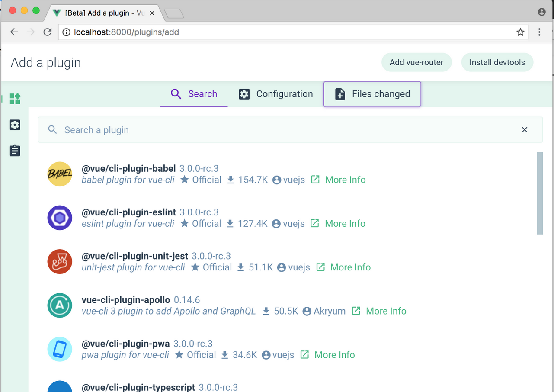Click the plugin list scrollbar thumb

coord(540,193)
